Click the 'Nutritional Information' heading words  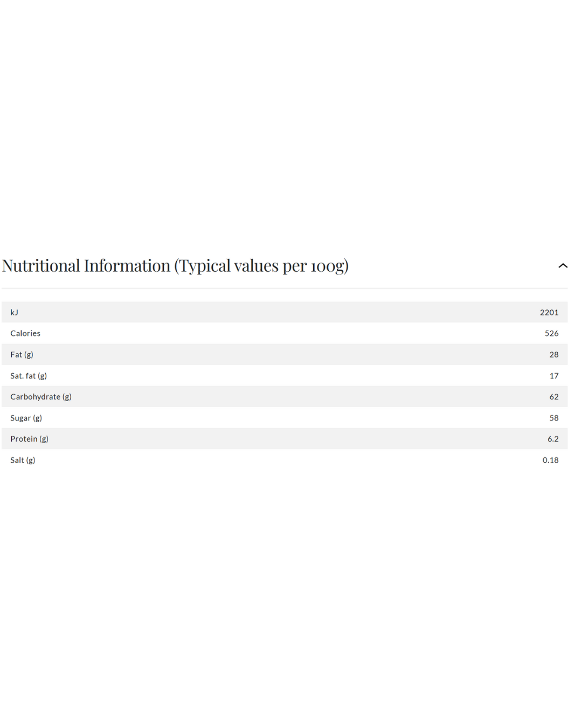[86, 265]
